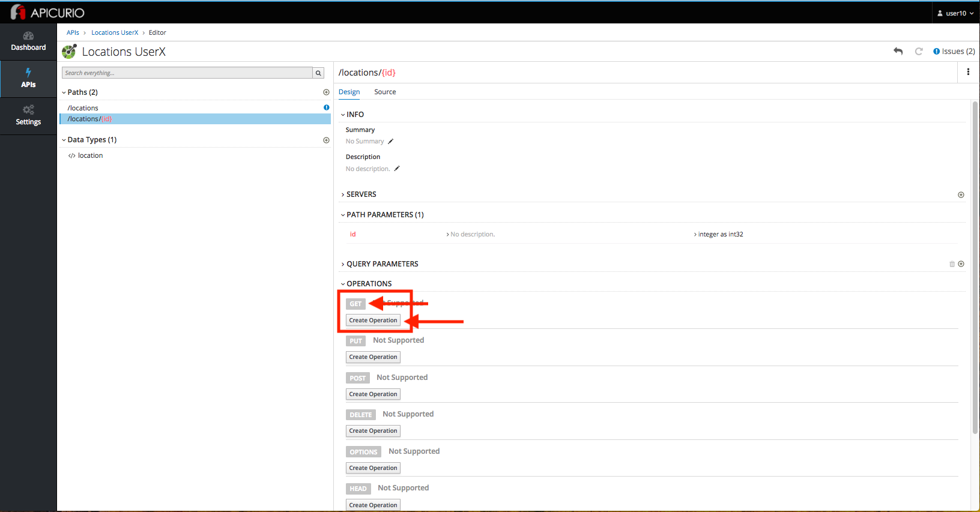Edit Description with pencil icon
This screenshot has width=980, height=512.
tap(397, 169)
